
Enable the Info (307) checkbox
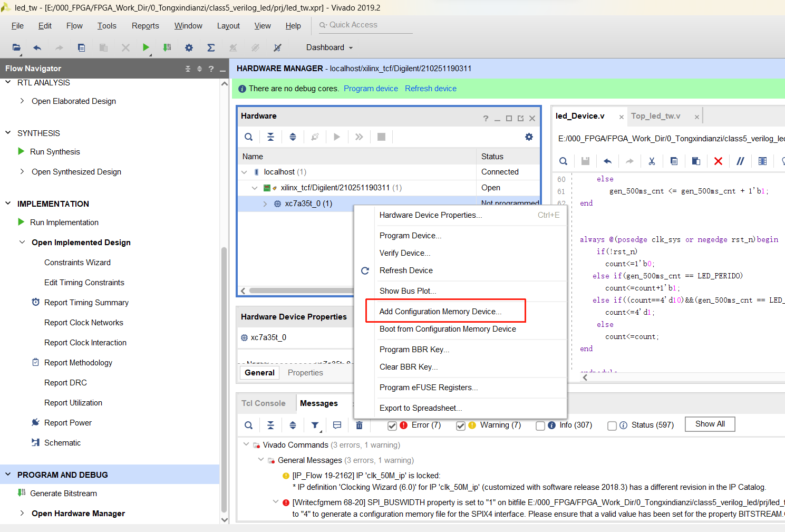540,425
